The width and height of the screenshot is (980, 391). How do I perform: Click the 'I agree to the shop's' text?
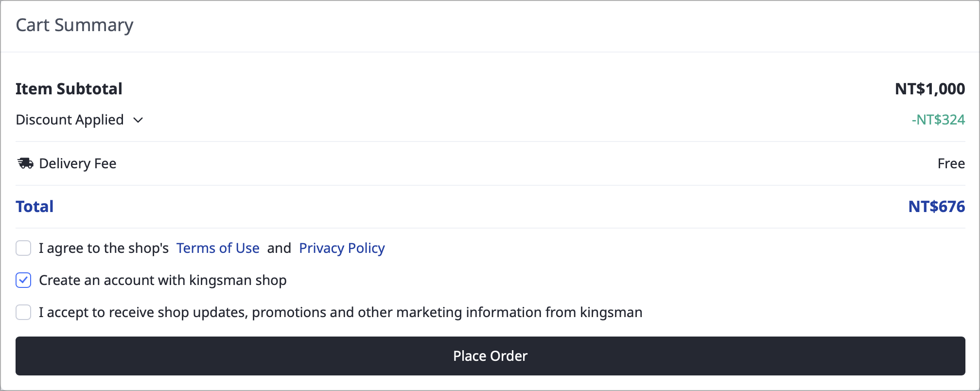click(104, 248)
